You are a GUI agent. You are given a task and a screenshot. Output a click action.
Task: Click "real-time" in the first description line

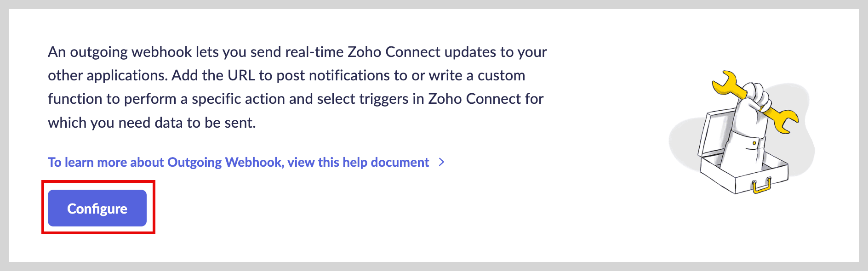pos(314,52)
